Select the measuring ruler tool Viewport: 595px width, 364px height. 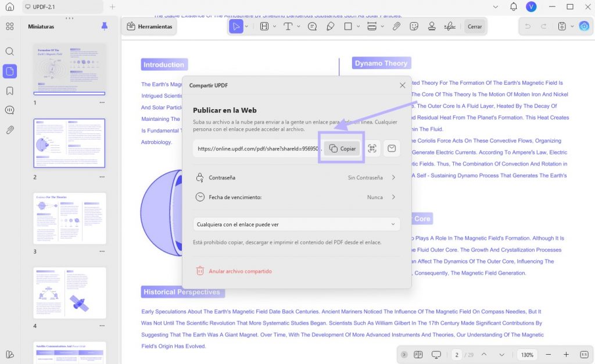(x=372, y=26)
